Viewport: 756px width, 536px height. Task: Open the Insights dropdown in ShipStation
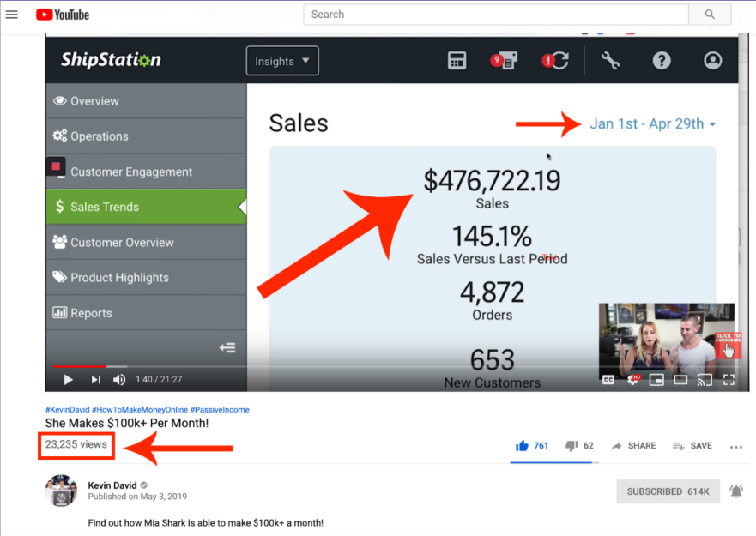click(x=282, y=61)
